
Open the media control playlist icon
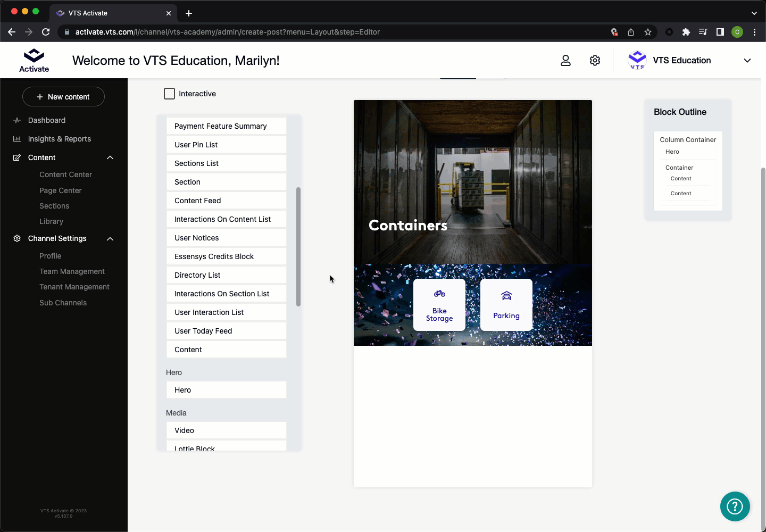703,32
